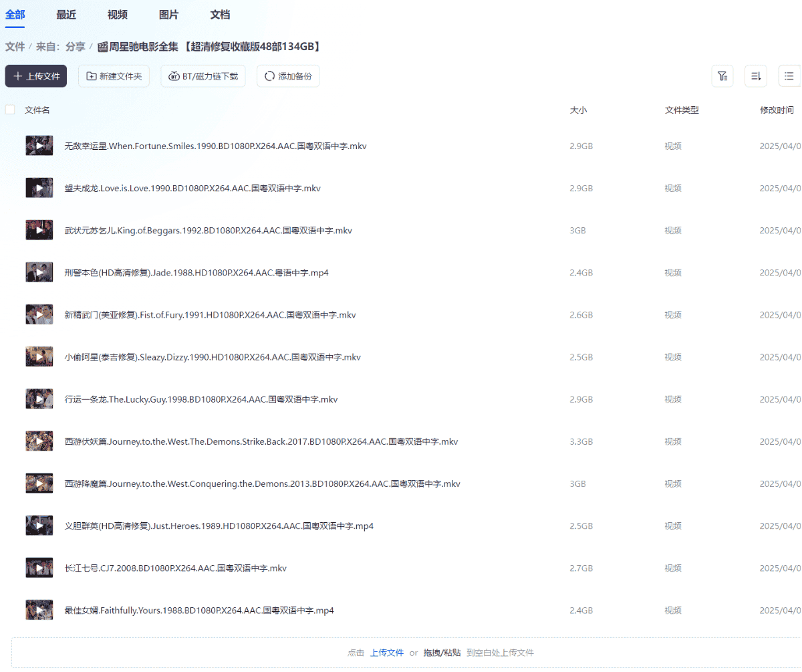The height and width of the screenshot is (672, 802).
Task: Click the add backup button
Action: click(x=288, y=76)
